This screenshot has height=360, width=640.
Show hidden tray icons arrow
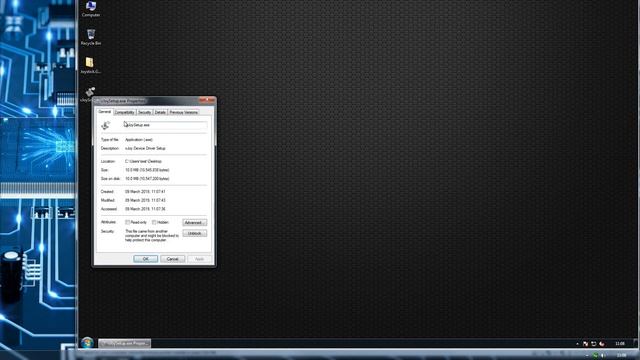pos(577,344)
